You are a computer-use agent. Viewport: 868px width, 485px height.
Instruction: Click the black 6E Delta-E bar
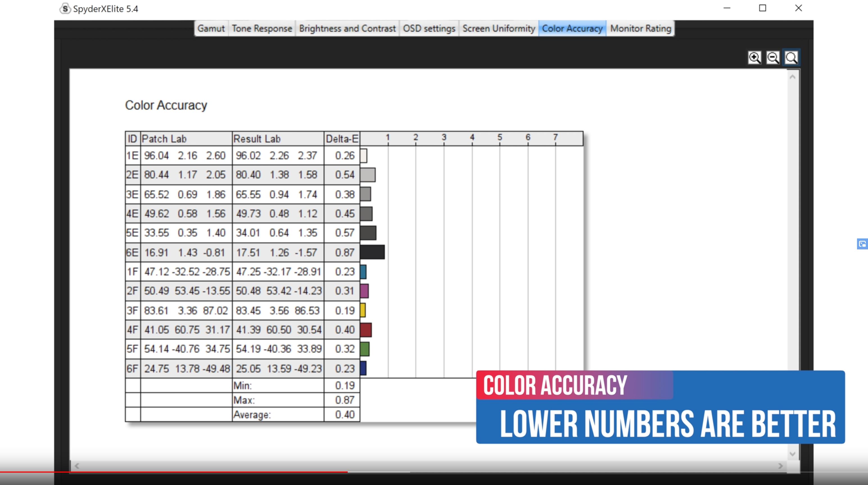tap(372, 252)
